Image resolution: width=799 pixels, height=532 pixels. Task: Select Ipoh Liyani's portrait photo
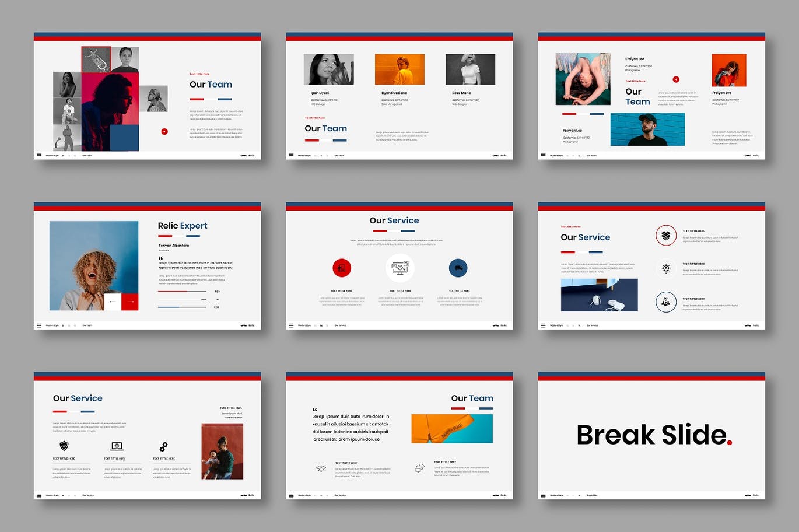(x=328, y=69)
